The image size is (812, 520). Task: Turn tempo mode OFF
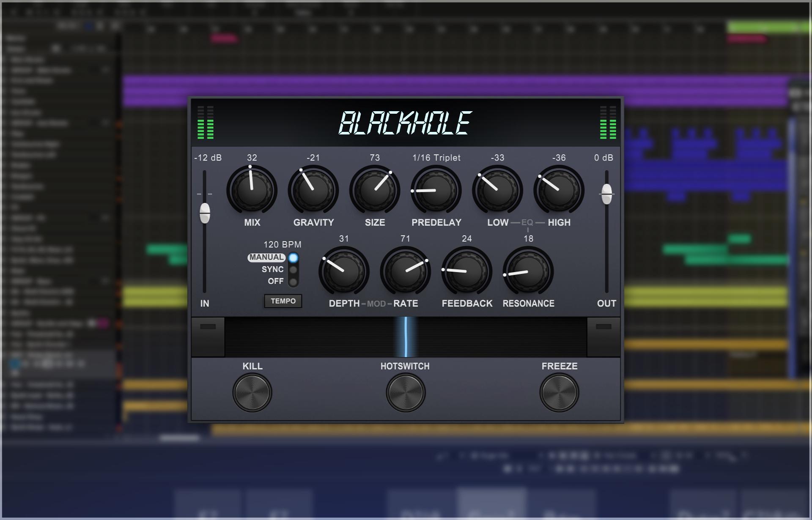coord(293,281)
